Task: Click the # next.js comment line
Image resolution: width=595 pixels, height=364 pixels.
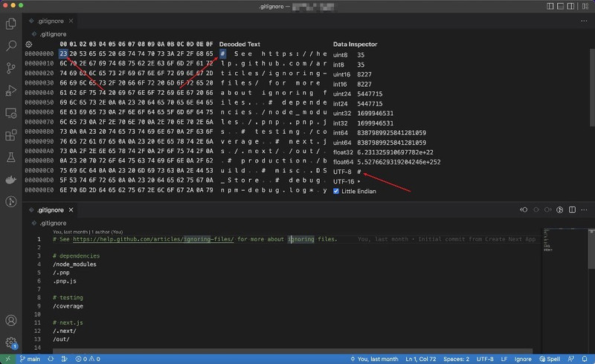Action: pyautogui.click(x=68, y=322)
